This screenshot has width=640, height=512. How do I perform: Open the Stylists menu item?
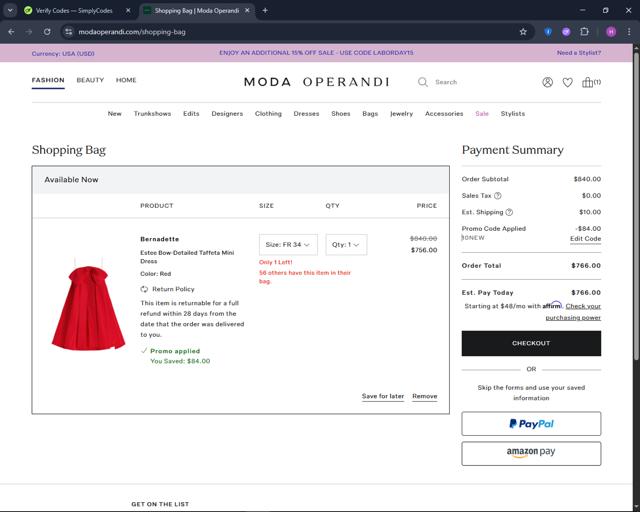513,114
